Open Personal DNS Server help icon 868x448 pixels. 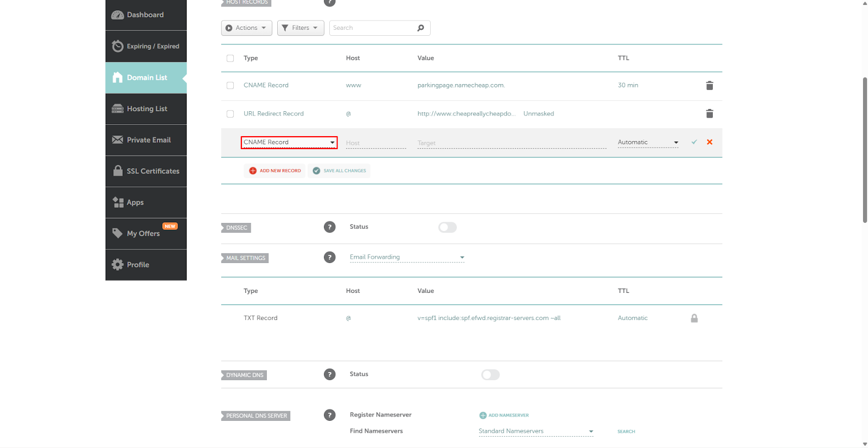(329, 415)
